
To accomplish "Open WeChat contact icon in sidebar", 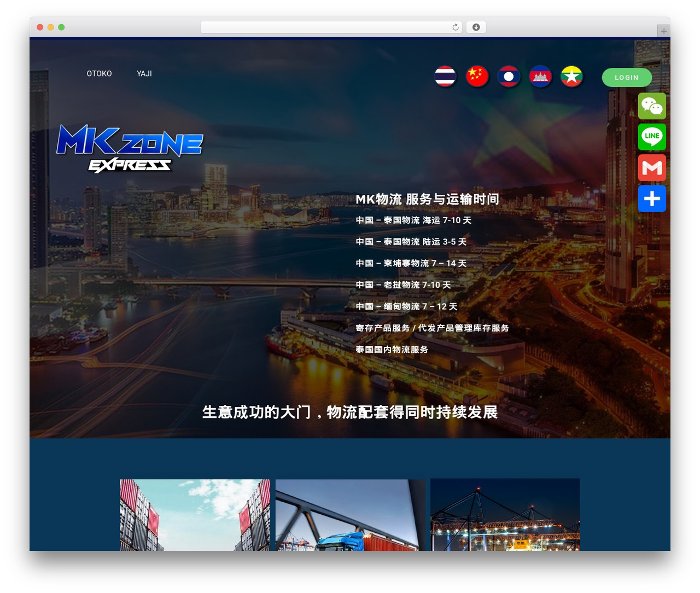I will tap(652, 106).
